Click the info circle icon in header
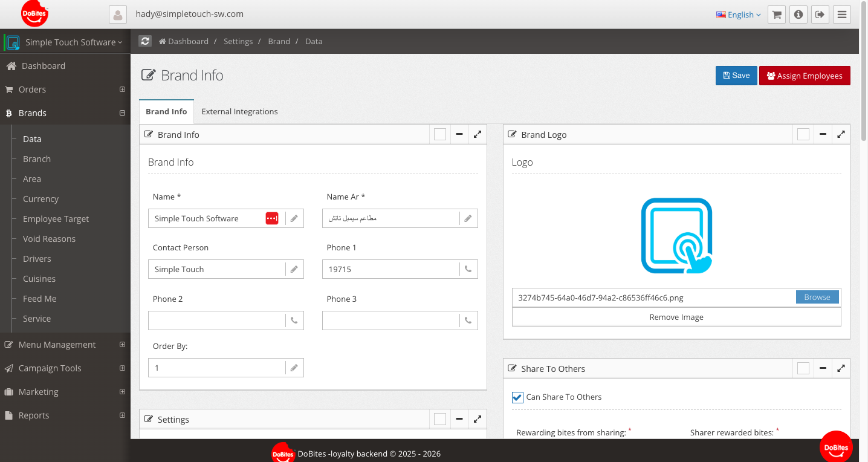868x462 pixels. (x=798, y=15)
